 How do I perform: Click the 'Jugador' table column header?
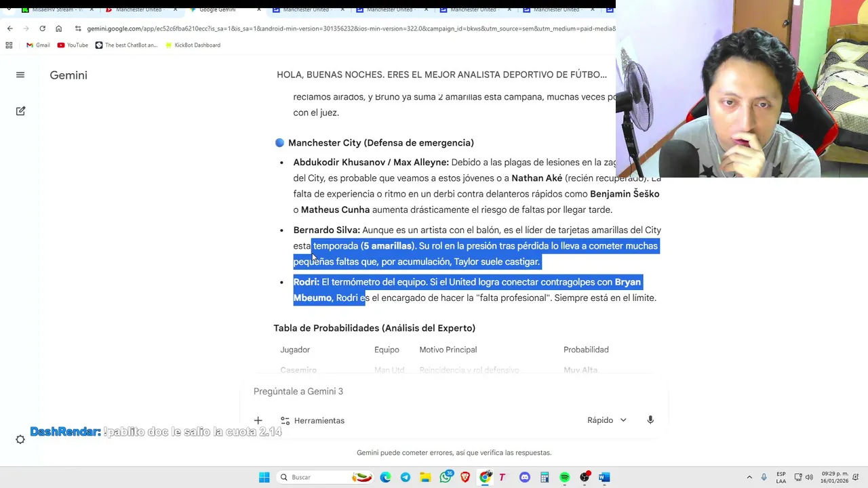(295, 350)
